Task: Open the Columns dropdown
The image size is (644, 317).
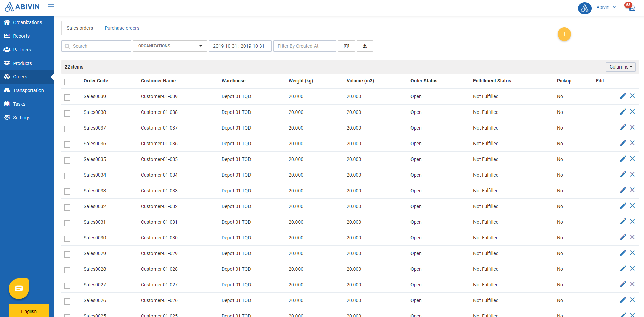Action: [x=621, y=67]
